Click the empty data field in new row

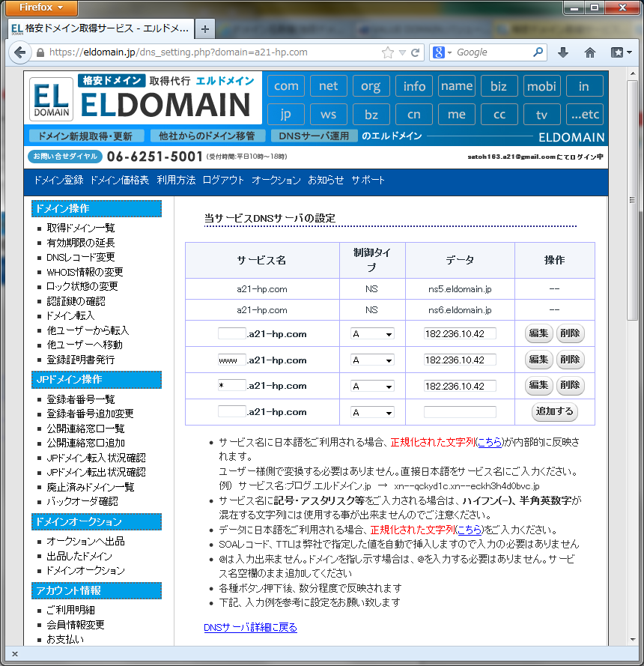point(460,412)
